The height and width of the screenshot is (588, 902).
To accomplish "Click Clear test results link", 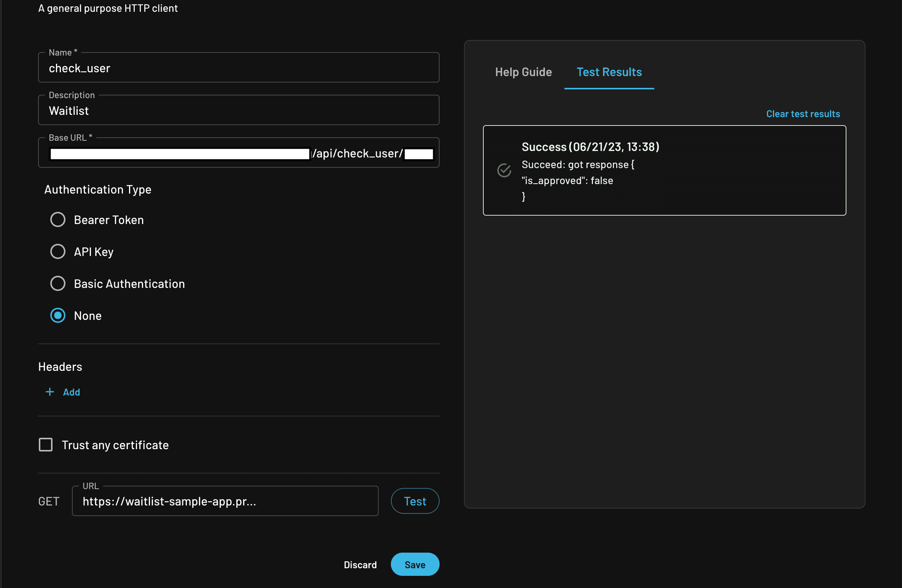I will 803,114.
